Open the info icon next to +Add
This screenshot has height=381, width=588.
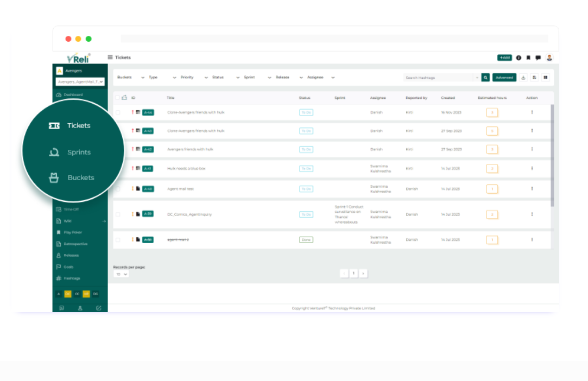tap(519, 58)
